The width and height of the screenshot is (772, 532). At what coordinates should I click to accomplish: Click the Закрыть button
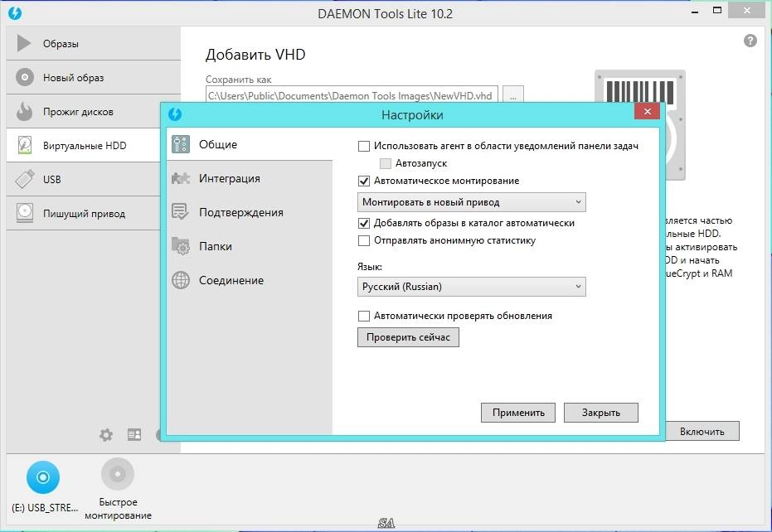pyautogui.click(x=600, y=413)
